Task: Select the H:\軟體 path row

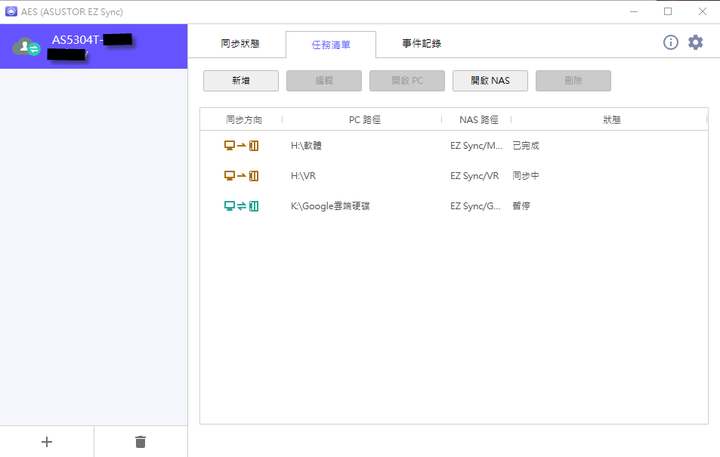Action: (x=306, y=146)
